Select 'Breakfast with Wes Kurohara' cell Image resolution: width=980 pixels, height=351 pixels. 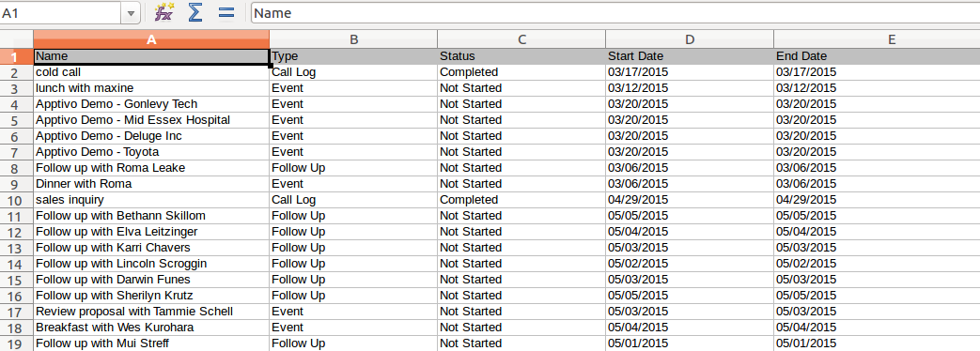tap(151, 328)
